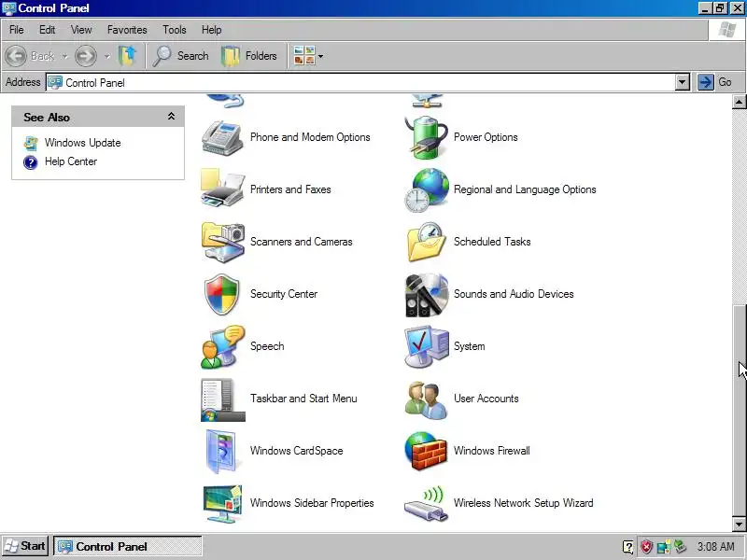Image resolution: width=747 pixels, height=560 pixels.
Task: Click the Windows Firewall label
Action: point(492,451)
